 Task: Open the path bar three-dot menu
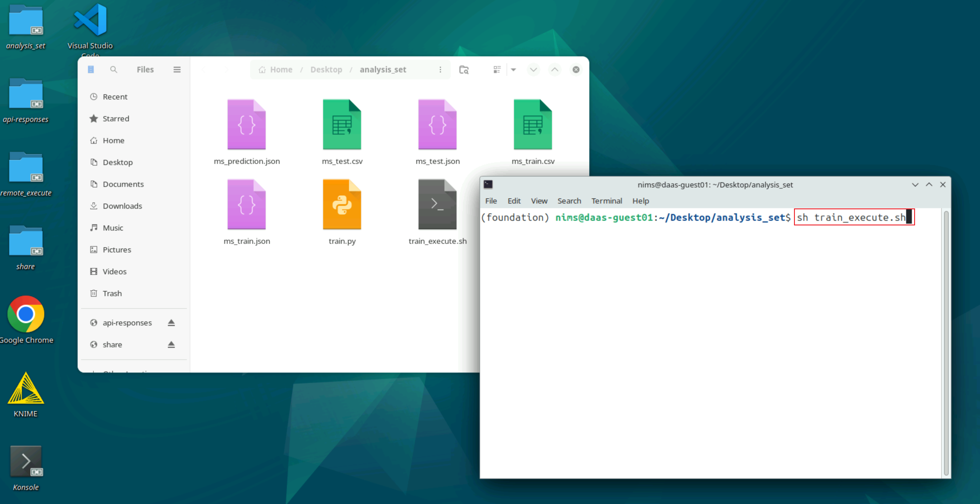[x=440, y=70]
